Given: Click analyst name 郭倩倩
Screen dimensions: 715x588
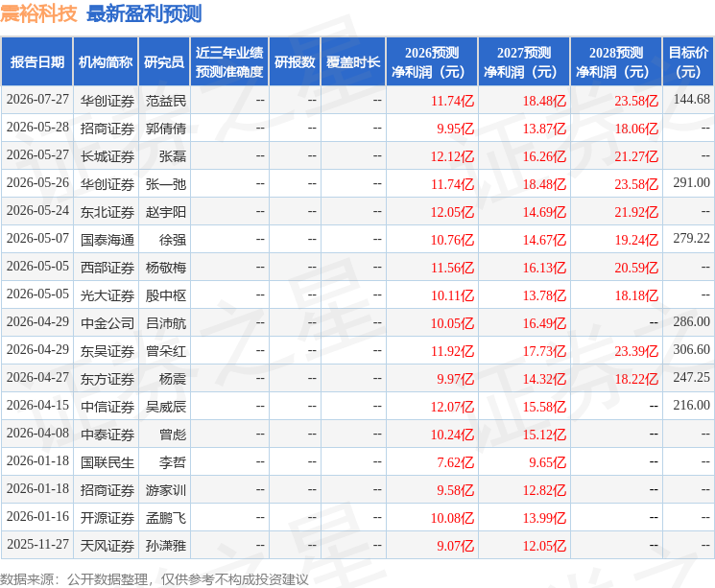Looking at the screenshot, I should (166, 129).
